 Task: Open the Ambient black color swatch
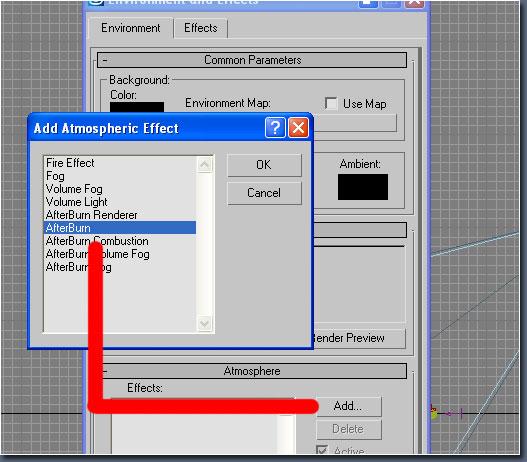tap(363, 187)
